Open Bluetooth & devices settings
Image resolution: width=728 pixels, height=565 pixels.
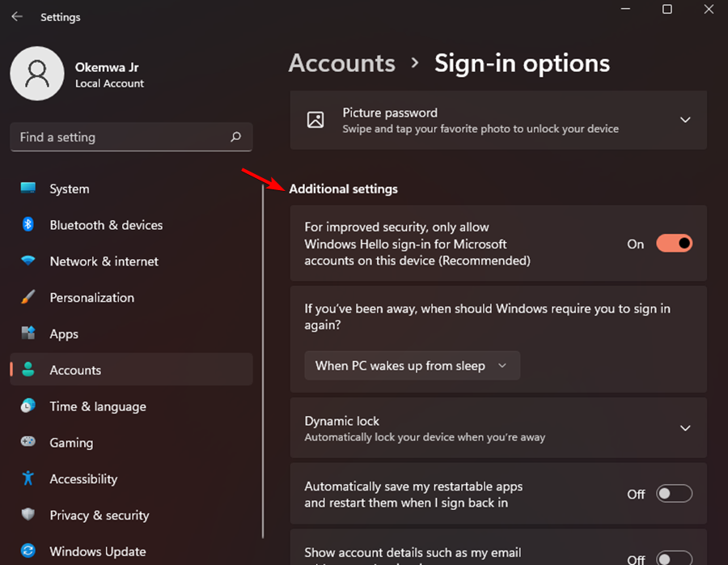29,225
